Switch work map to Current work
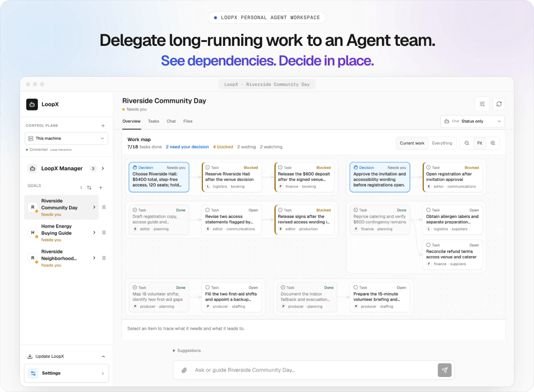This screenshot has height=392, width=534. pyautogui.click(x=412, y=143)
